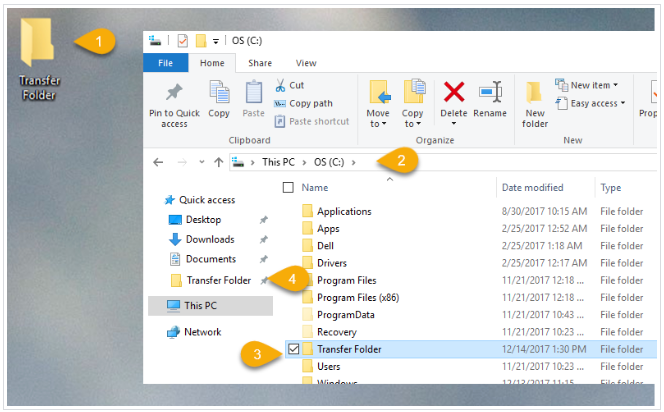664x412 pixels.
Task: Unpin Transfer Folder via its pin icon
Action: coord(264,280)
